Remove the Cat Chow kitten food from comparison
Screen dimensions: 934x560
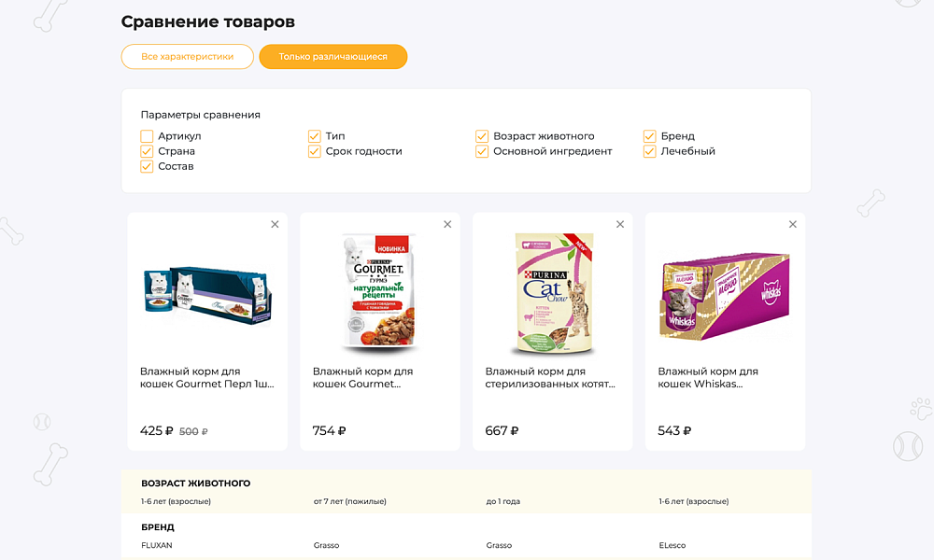coord(620,224)
